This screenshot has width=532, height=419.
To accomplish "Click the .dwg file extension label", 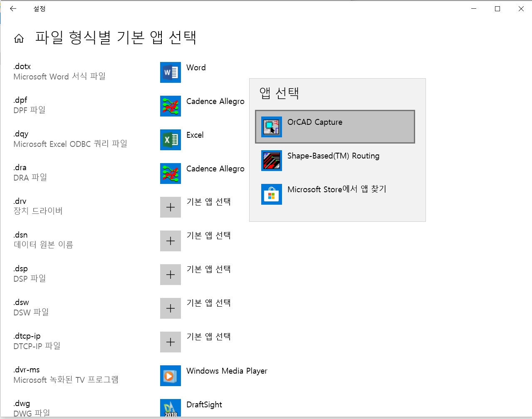I will tap(22, 404).
